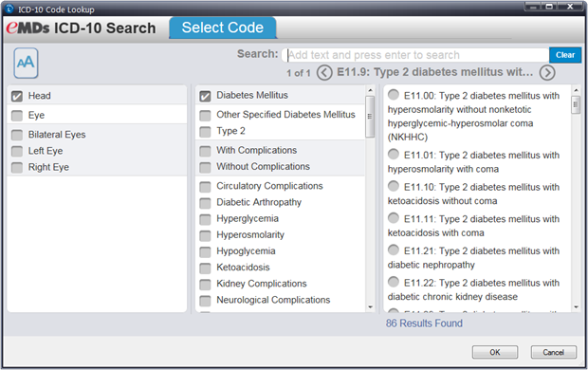This screenshot has height=370, width=588.
Task: Click the '1 of 1' counter text
Action: coord(299,73)
